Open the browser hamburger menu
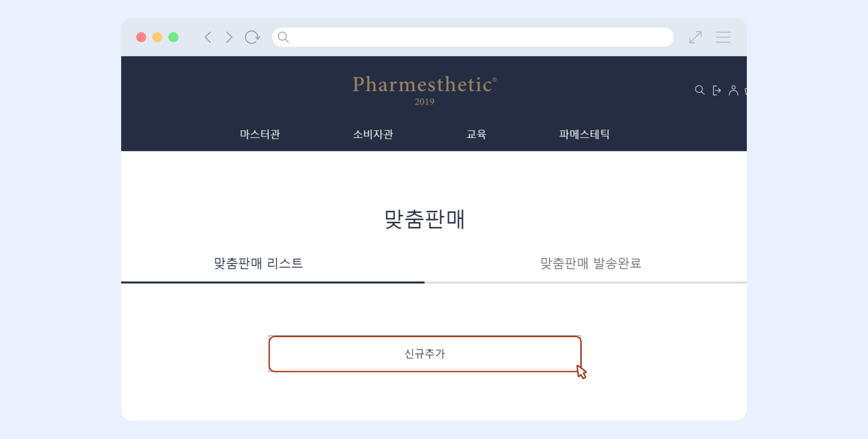The height and width of the screenshot is (439, 868). (x=723, y=37)
